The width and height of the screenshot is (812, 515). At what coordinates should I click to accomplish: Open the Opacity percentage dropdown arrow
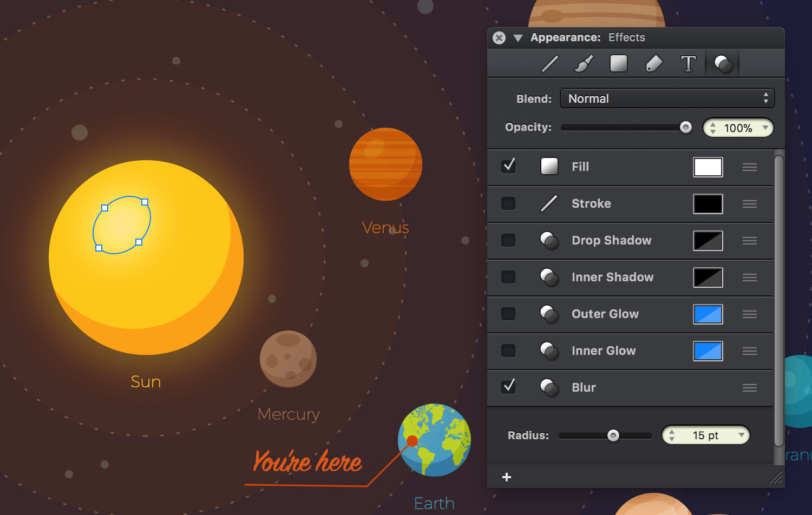765,128
